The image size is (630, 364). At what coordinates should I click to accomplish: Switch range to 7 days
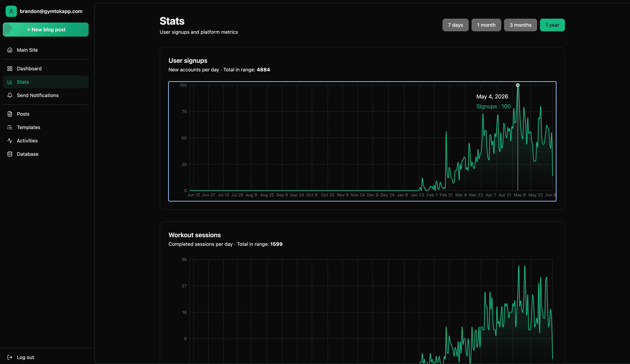(x=456, y=25)
